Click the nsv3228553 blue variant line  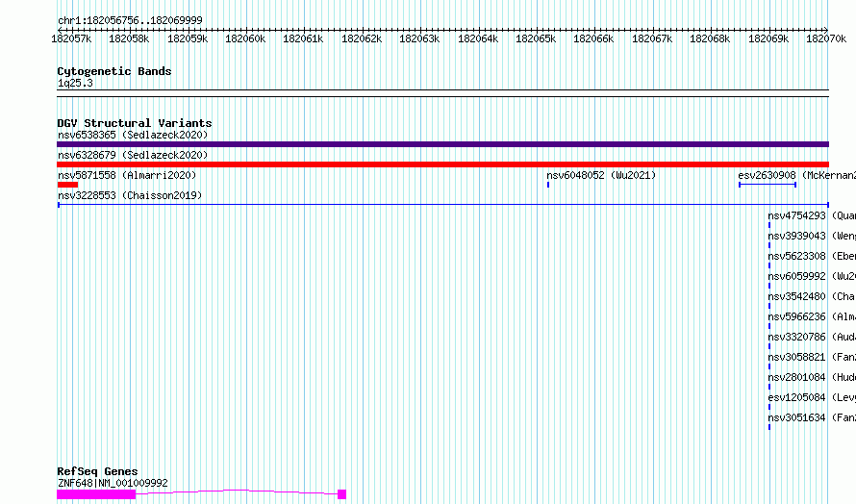(443, 205)
